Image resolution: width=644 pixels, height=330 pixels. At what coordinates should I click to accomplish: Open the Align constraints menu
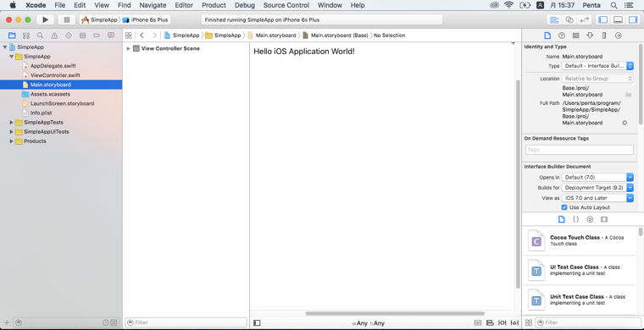click(490, 323)
